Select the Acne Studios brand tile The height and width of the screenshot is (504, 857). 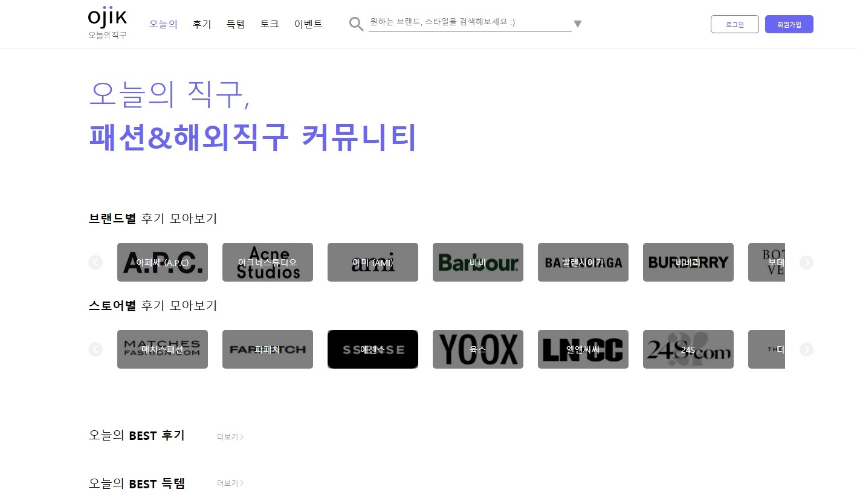268,262
